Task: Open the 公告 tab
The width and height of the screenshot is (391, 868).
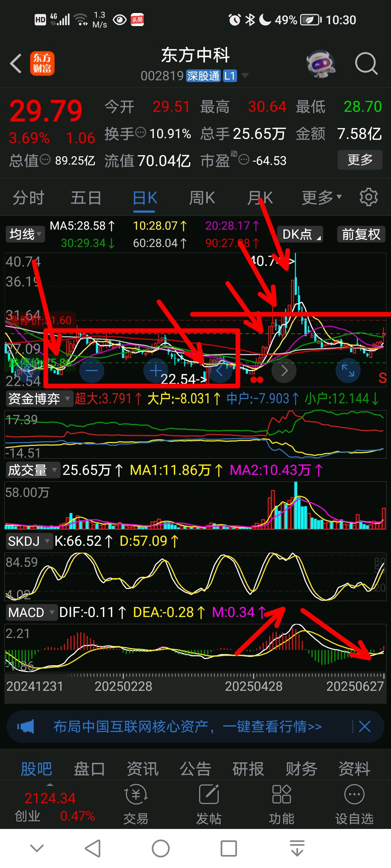Action: tap(195, 769)
